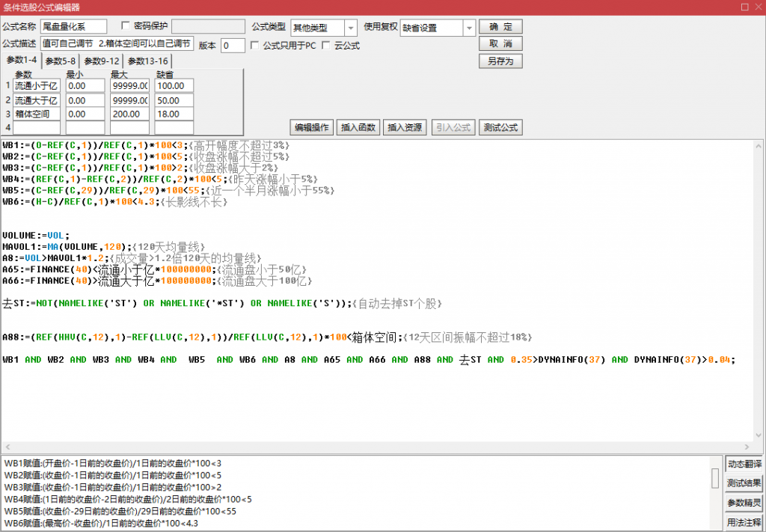Click the 取消 cancel button
The width and height of the screenshot is (766, 532).
point(500,44)
